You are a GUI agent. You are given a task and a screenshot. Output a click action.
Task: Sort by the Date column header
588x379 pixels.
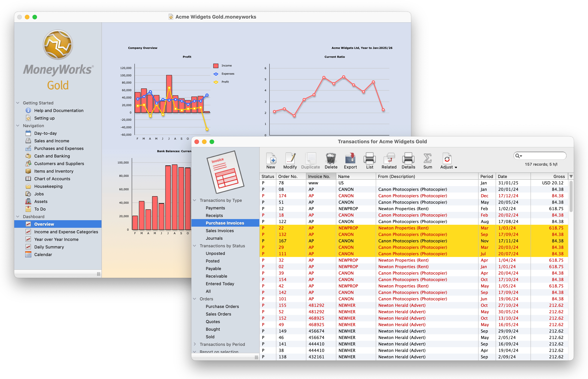click(513, 176)
